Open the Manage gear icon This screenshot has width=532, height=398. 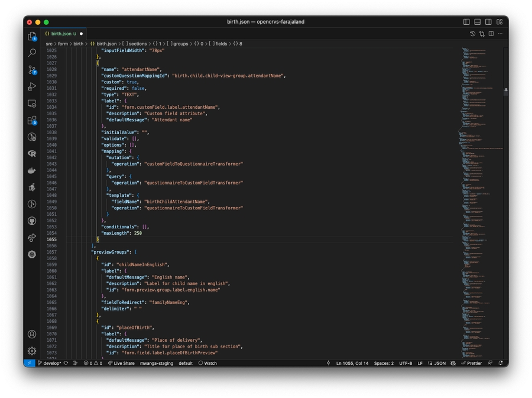click(32, 351)
